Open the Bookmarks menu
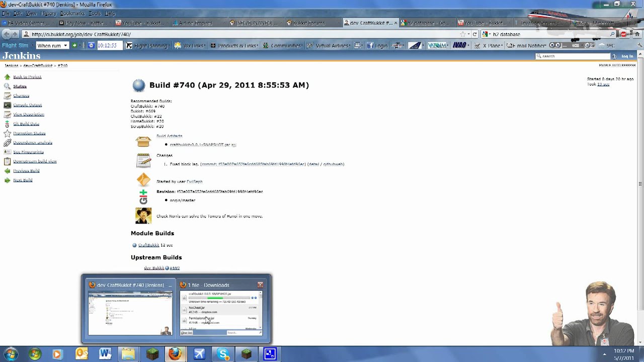This screenshot has height=362, width=644. [72, 13]
